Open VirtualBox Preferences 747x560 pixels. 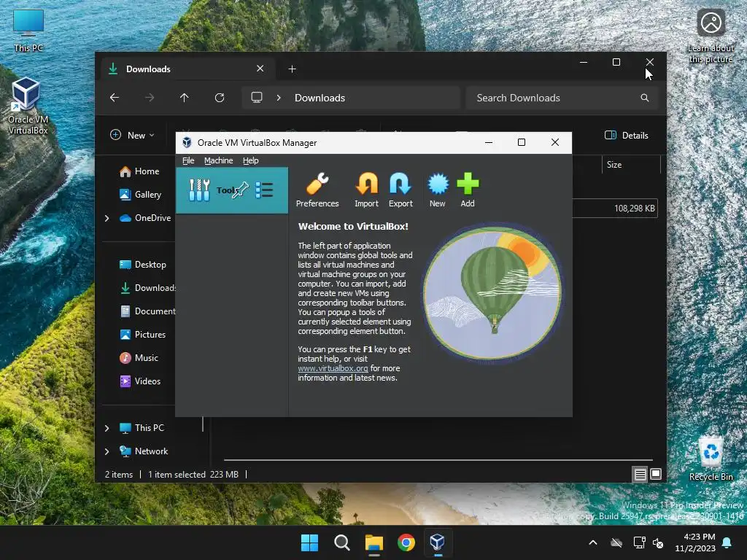tap(317, 190)
